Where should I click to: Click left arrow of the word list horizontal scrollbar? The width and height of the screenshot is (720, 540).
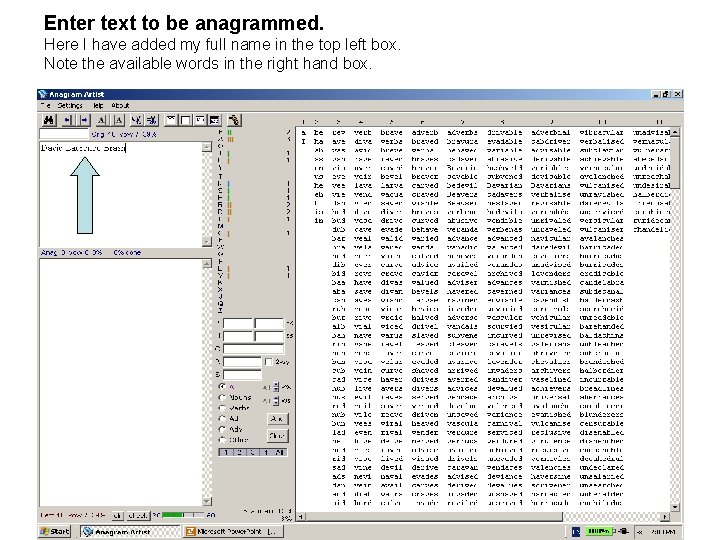tap(300, 517)
